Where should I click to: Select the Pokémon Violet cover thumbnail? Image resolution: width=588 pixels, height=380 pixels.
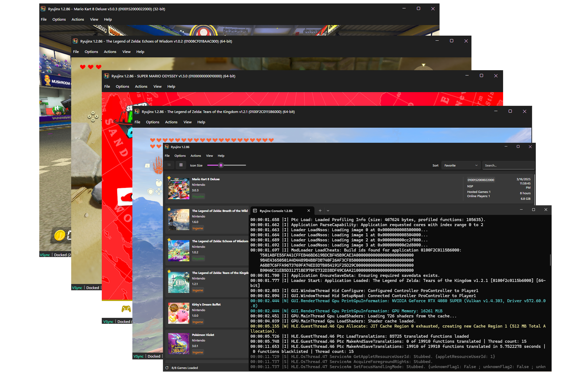[x=179, y=343]
